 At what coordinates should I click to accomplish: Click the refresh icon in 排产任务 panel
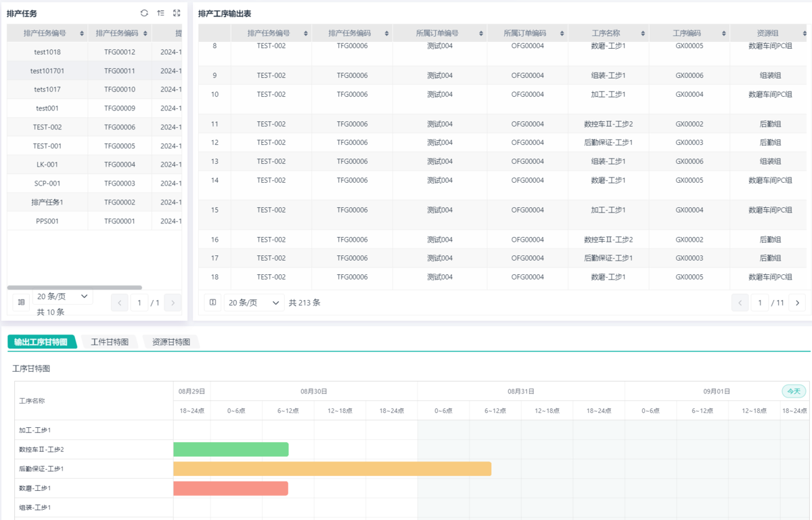click(x=144, y=14)
